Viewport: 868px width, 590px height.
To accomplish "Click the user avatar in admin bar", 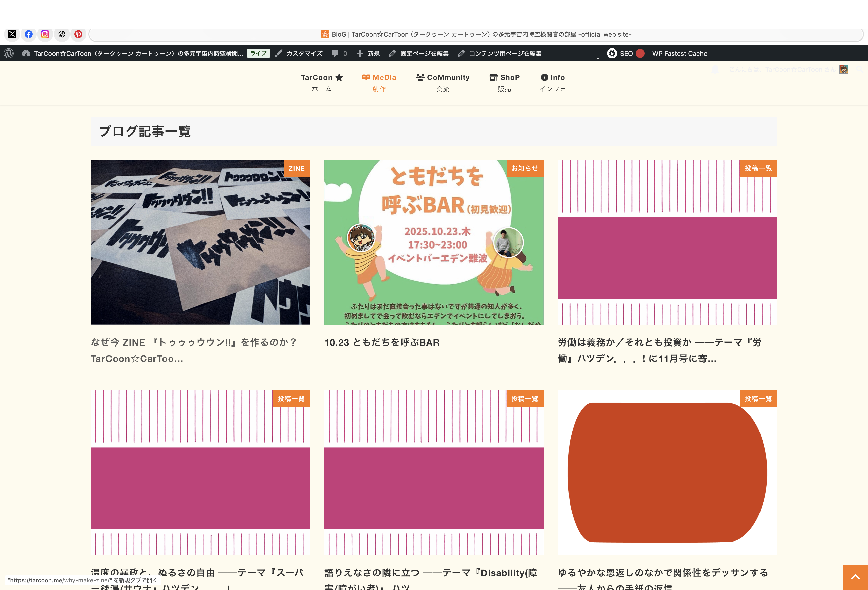I will point(843,70).
